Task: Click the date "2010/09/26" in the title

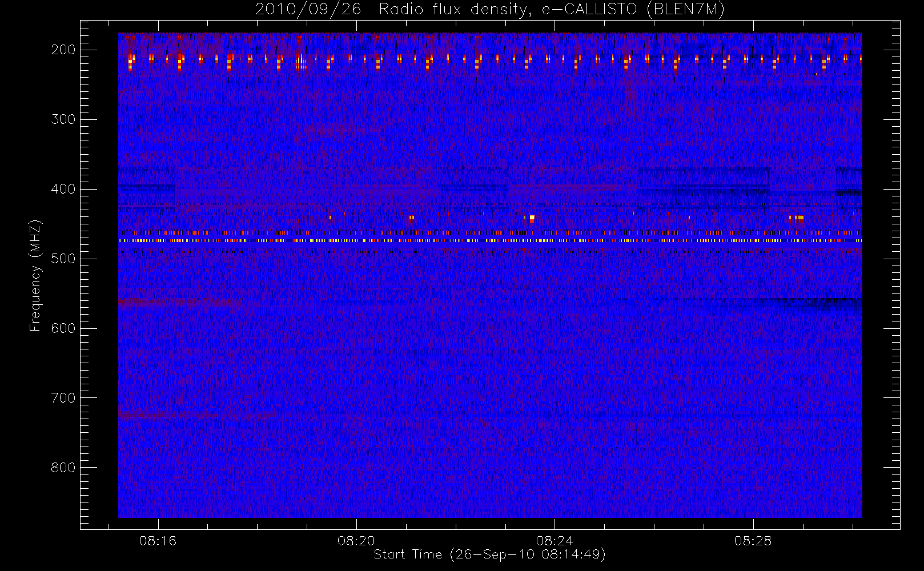Action: [308, 9]
